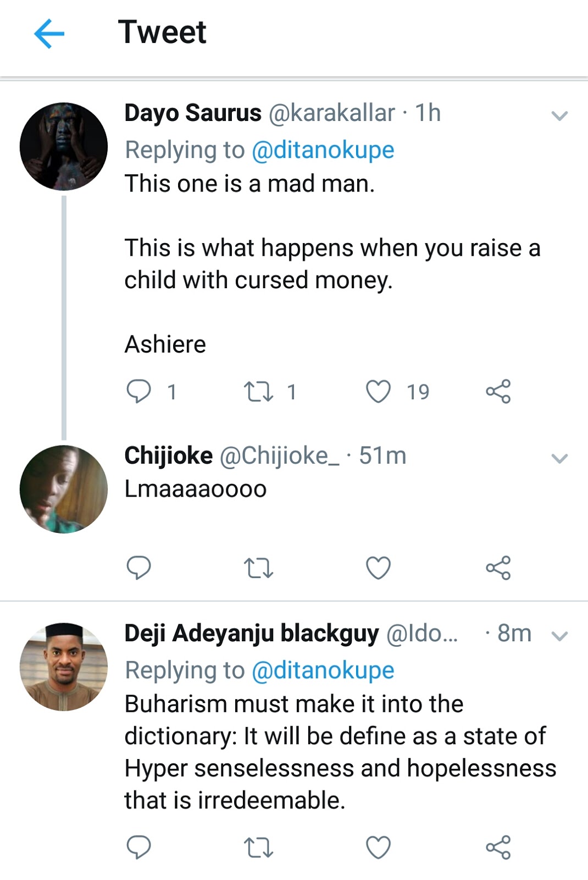The width and height of the screenshot is (588, 880).
Task: Retweet Chijioke's Lmaaaaoooo tweet
Action: click(x=258, y=568)
